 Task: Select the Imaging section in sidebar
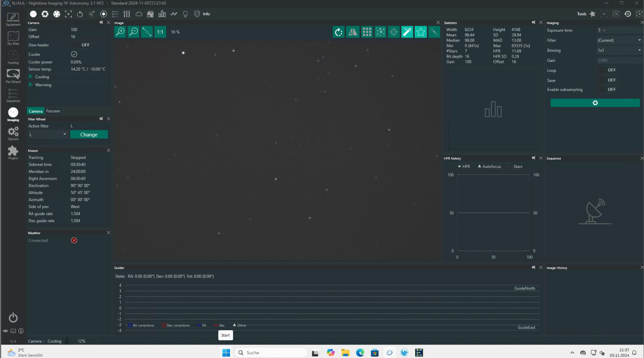click(x=13, y=114)
